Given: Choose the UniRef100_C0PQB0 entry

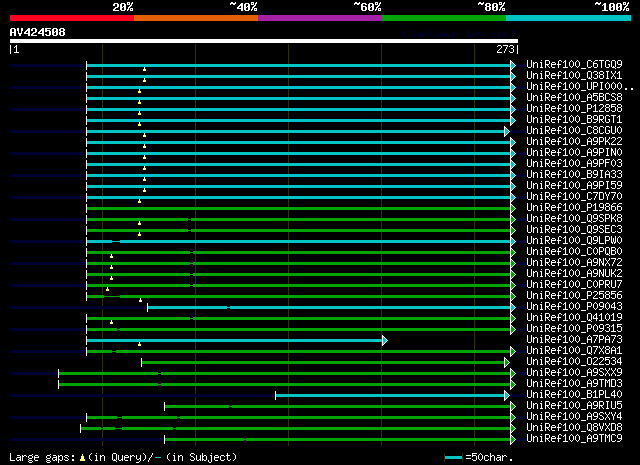Looking at the screenshot, I should 574,252.
